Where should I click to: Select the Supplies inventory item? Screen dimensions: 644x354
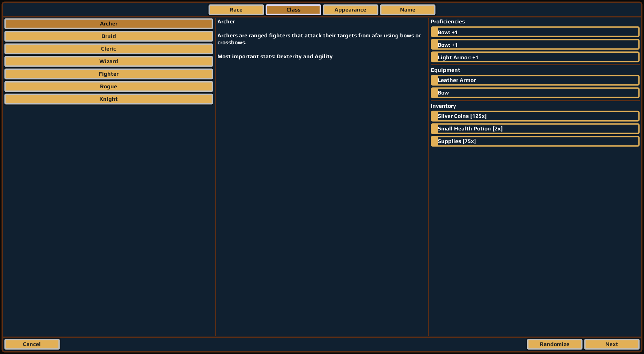coord(535,141)
